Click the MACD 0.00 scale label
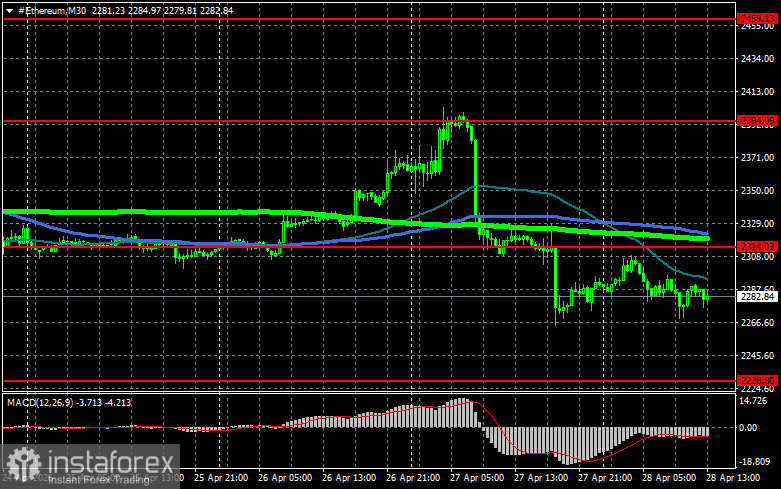The image size is (781, 489). pos(747,428)
